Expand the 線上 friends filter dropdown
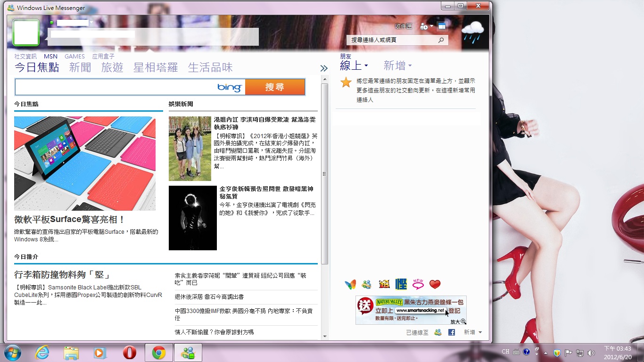This screenshot has height=362, width=644. tap(366, 66)
